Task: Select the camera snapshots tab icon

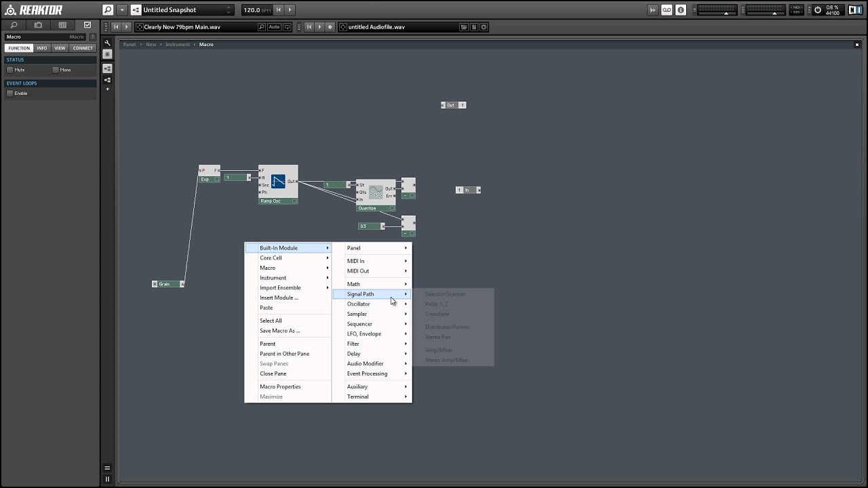Action: click(38, 25)
